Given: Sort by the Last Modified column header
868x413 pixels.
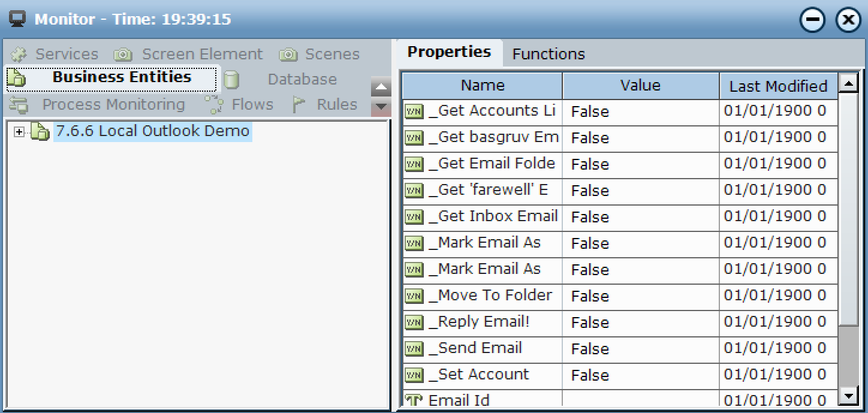Looking at the screenshot, I should click(x=777, y=86).
